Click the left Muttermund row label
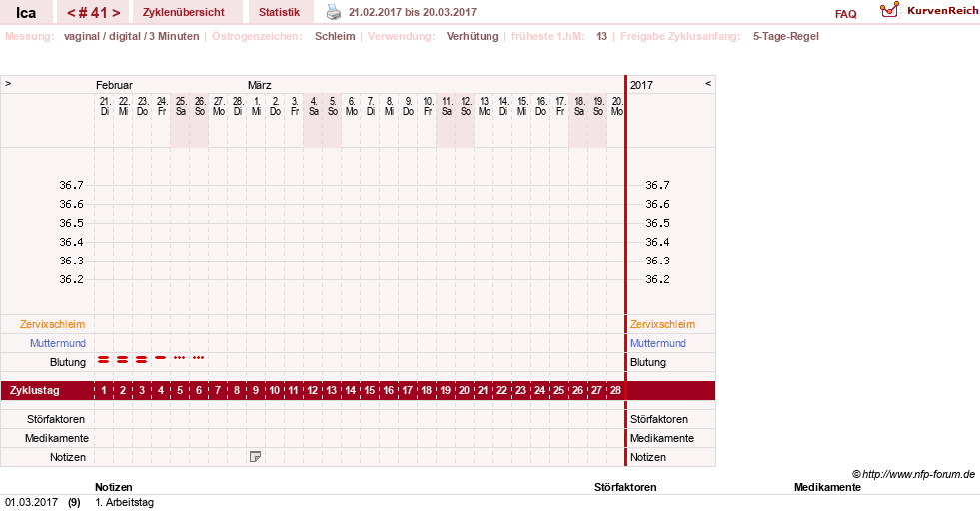Screen dimensions: 980x526 [58, 343]
